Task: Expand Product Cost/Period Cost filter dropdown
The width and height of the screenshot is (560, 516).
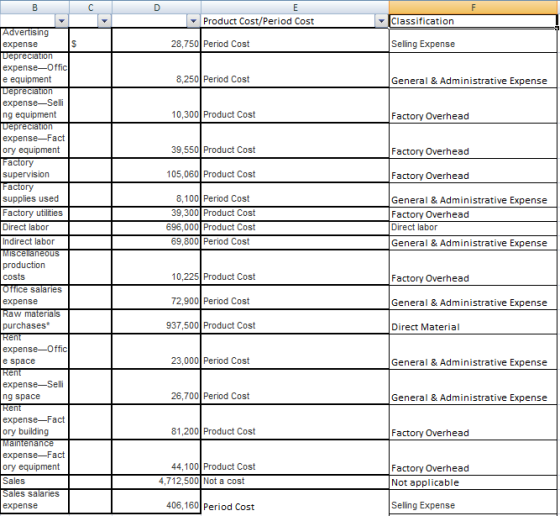Action: [x=381, y=21]
